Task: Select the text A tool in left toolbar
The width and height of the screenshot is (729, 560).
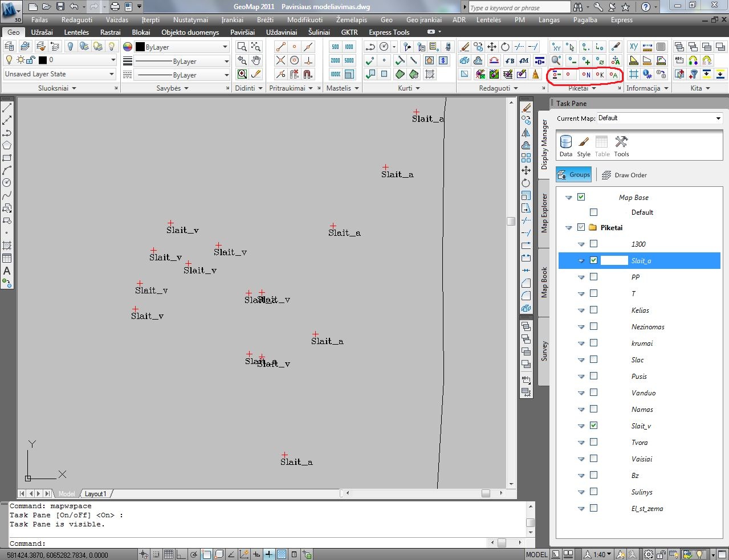Action: 7,271
